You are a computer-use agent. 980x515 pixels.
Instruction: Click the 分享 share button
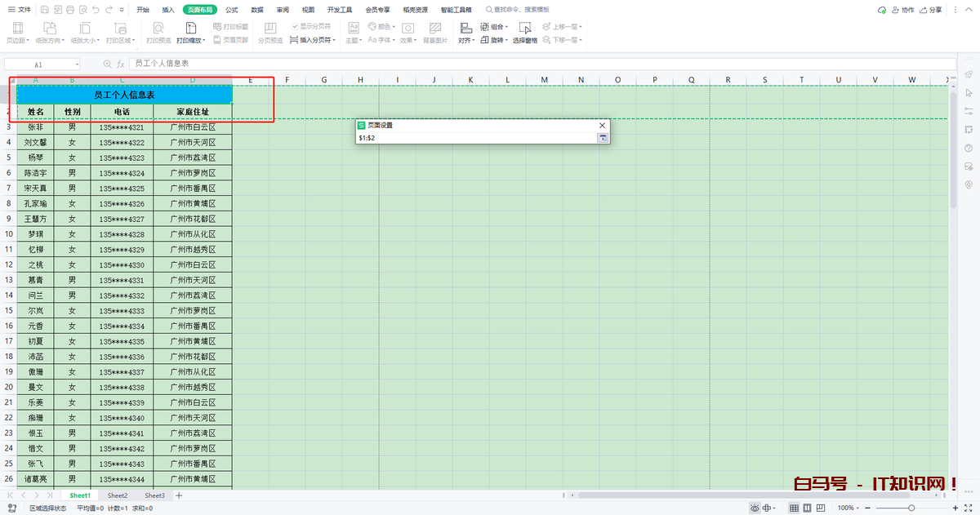pos(951,10)
